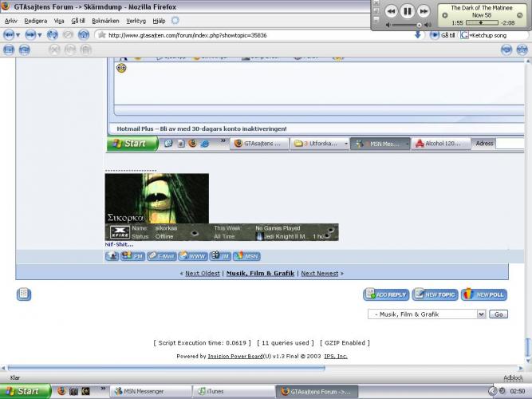Open the poster's WWW homepage button
532x399 pixels.
tap(193, 256)
